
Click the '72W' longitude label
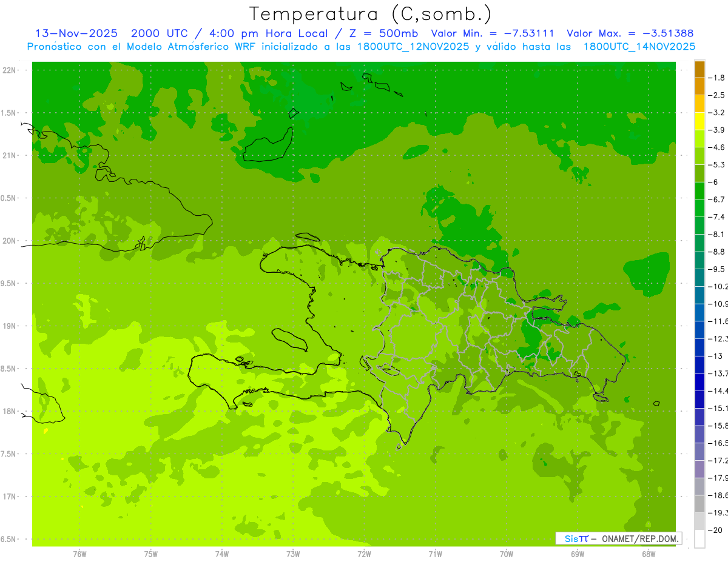364,554
